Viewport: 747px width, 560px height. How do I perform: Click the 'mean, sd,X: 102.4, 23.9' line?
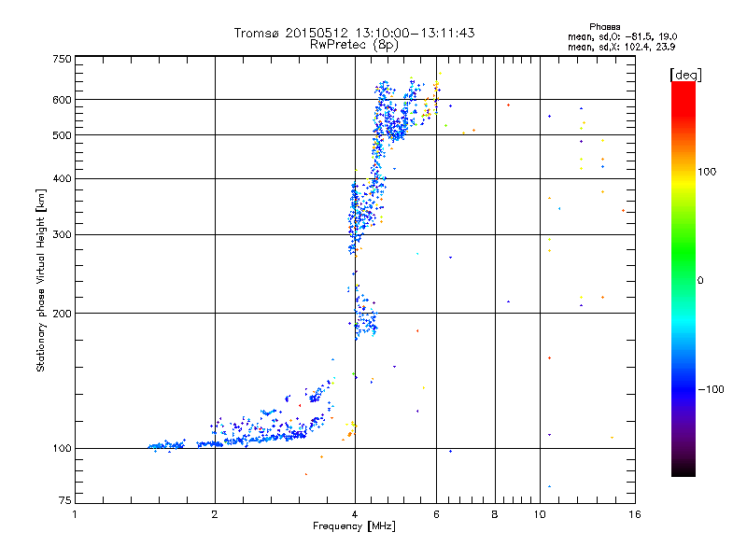click(621, 47)
